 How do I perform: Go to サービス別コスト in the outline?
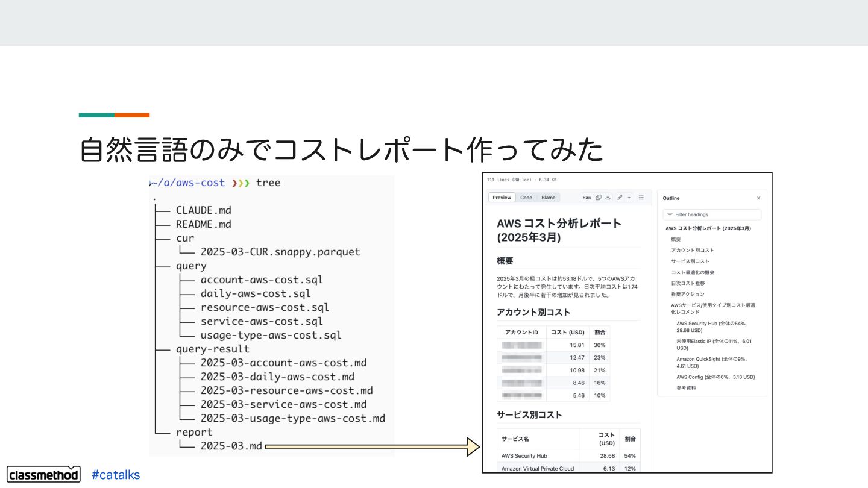[690, 261]
